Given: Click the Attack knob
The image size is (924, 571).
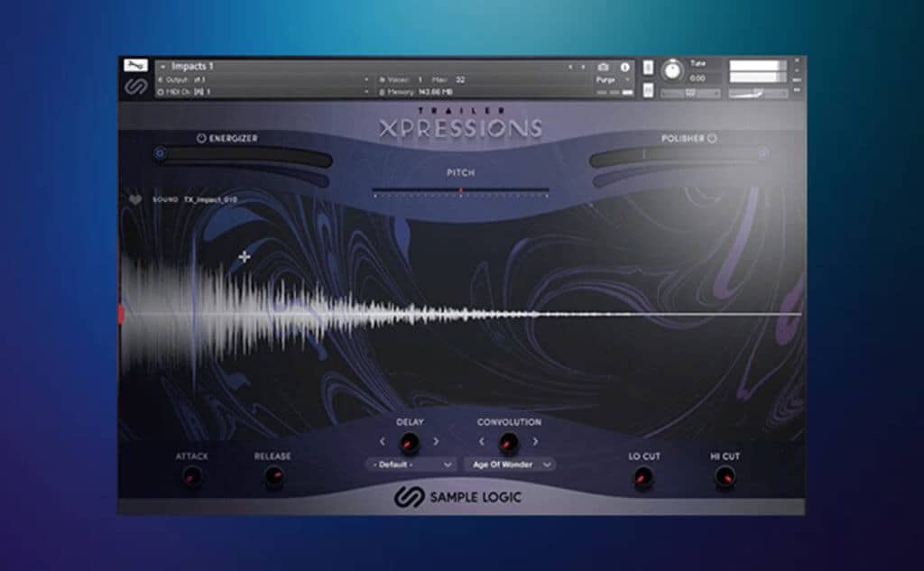Looking at the screenshot, I should pos(191,475).
